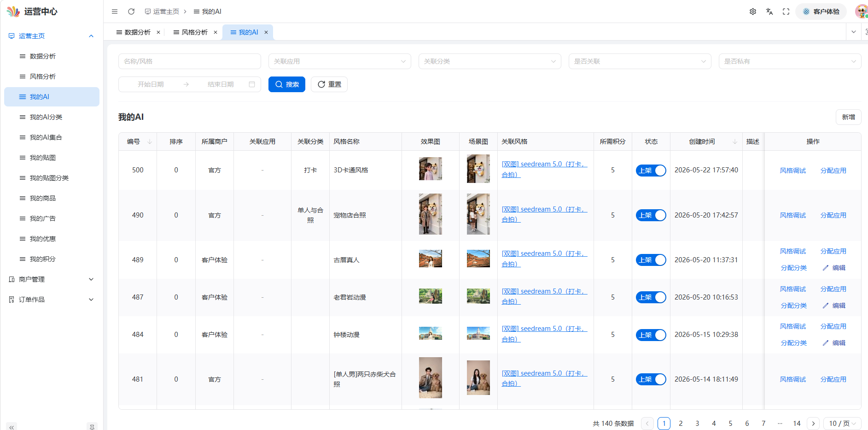This screenshot has height=430, width=868.
Task: Close the 风格分析 tab with its X
Action: pos(216,32)
